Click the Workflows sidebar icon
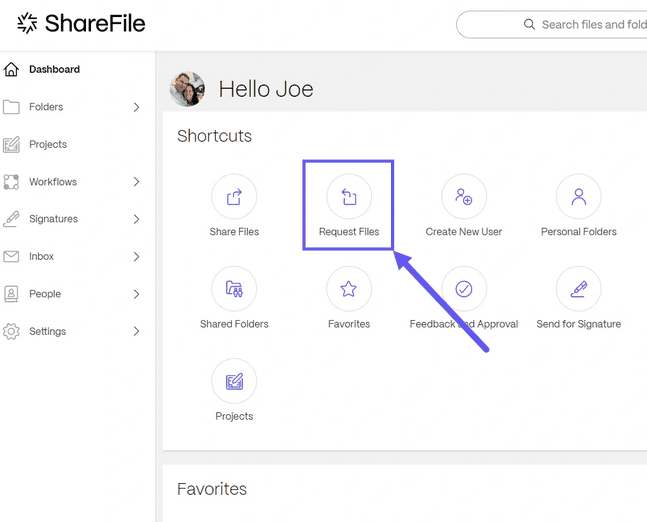647x522 pixels. click(11, 182)
